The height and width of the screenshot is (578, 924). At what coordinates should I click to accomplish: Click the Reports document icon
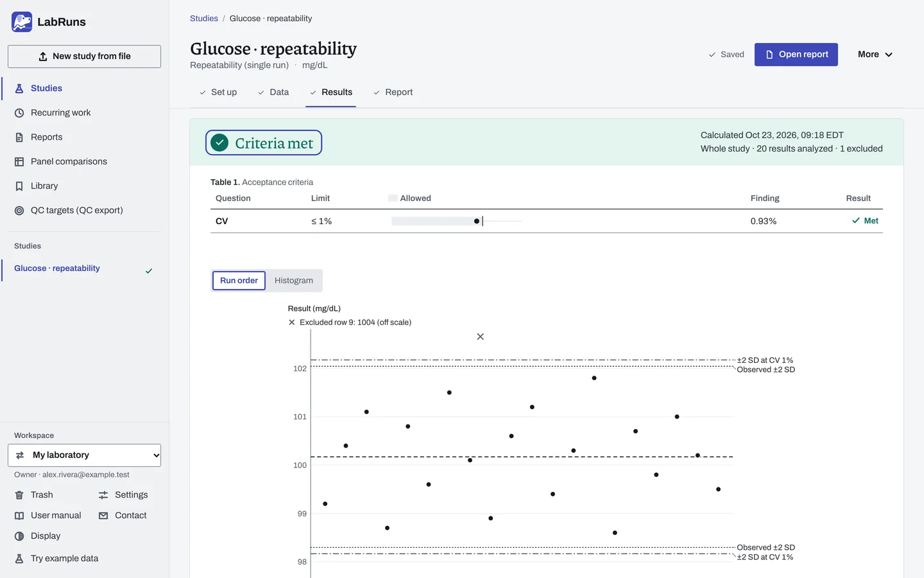point(19,137)
